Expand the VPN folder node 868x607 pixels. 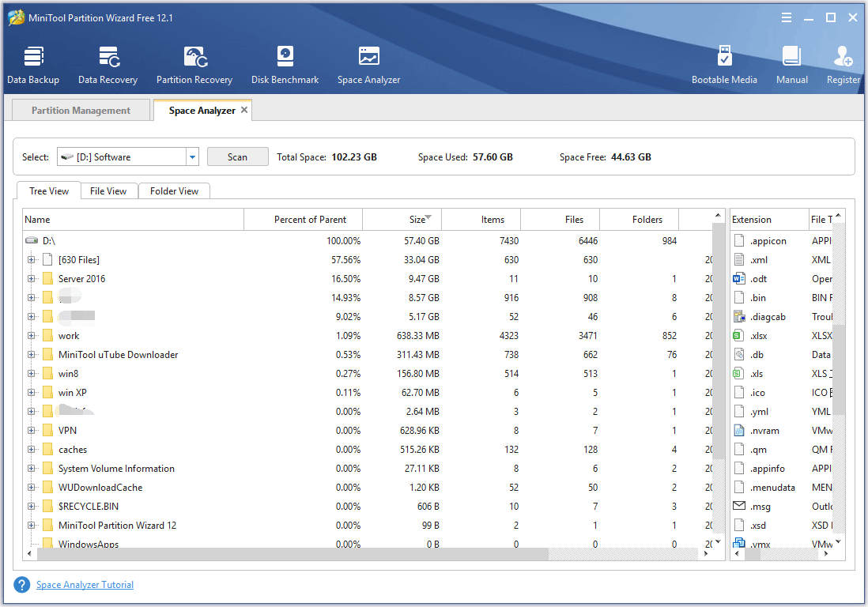click(31, 430)
